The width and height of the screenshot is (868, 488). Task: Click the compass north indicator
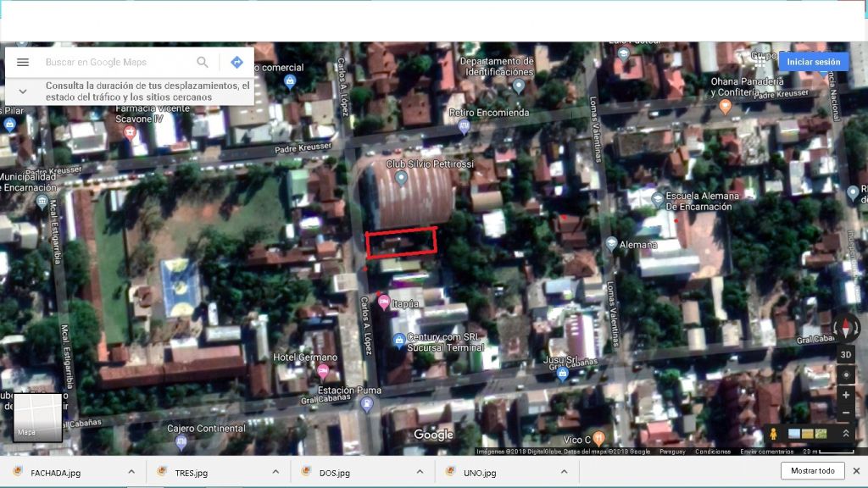tap(845, 328)
